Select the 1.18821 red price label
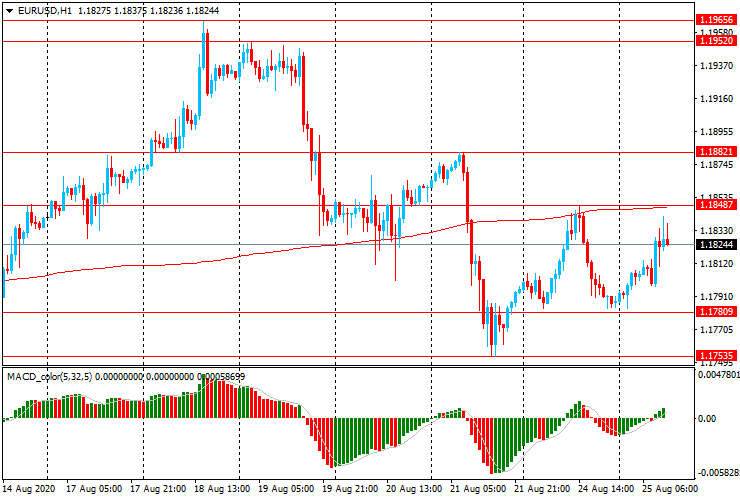740x500 pixels. [716, 152]
